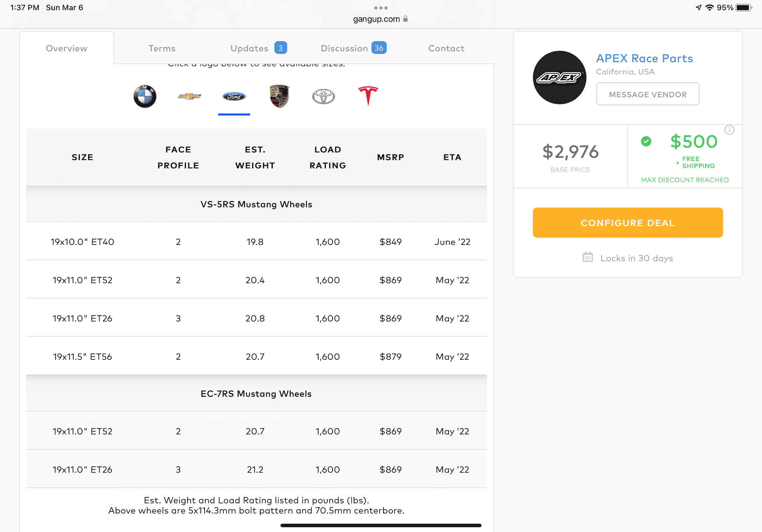This screenshot has height=532, width=762.
Task: Open the Terms tab
Action: tap(162, 48)
